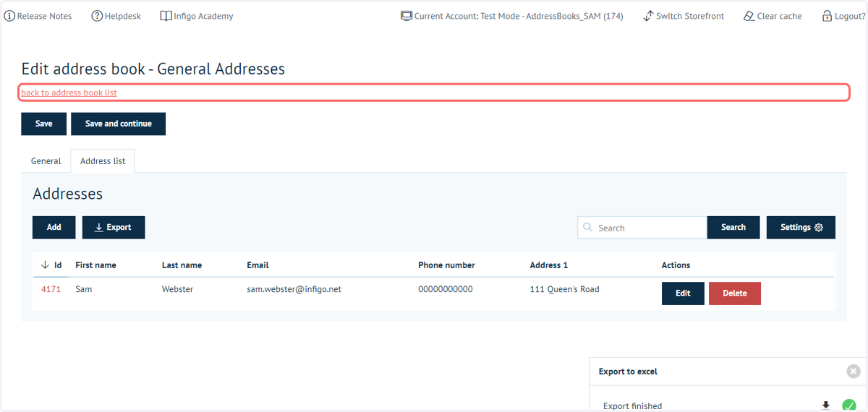Click address cell 111 Queen's Road
The image size is (868, 412).
tap(564, 289)
